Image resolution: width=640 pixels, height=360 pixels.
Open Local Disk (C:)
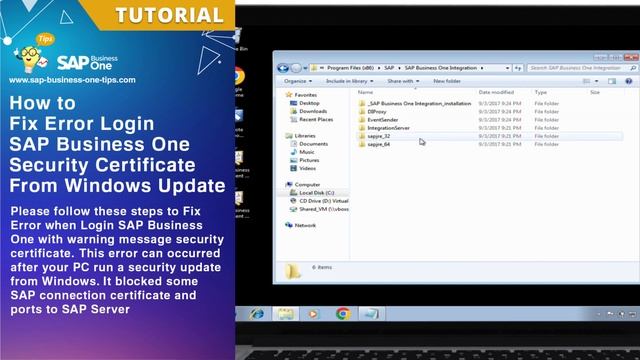(317, 193)
